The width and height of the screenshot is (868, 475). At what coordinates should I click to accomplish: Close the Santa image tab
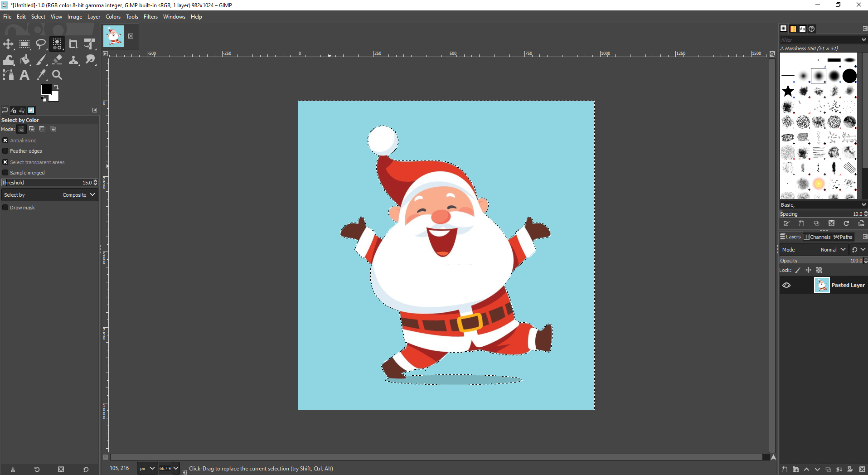click(x=131, y=36)
